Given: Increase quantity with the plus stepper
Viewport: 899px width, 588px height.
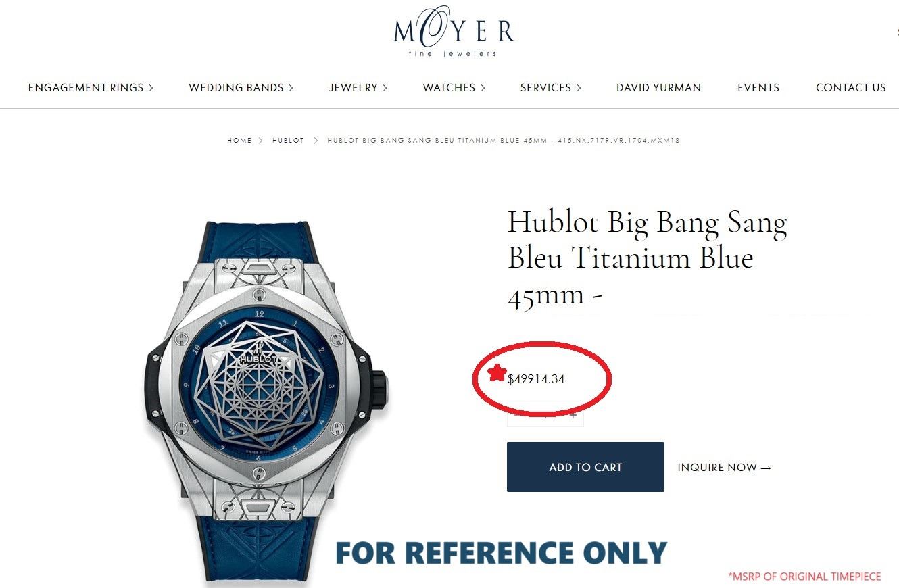Looking at the screenshot, I should click(x=573, y=416).
